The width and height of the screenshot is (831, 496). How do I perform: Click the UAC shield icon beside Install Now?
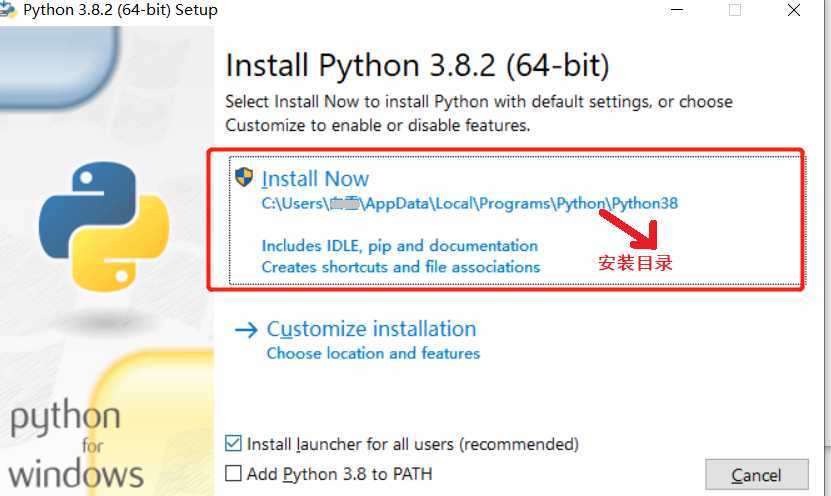tap(244, 177)
